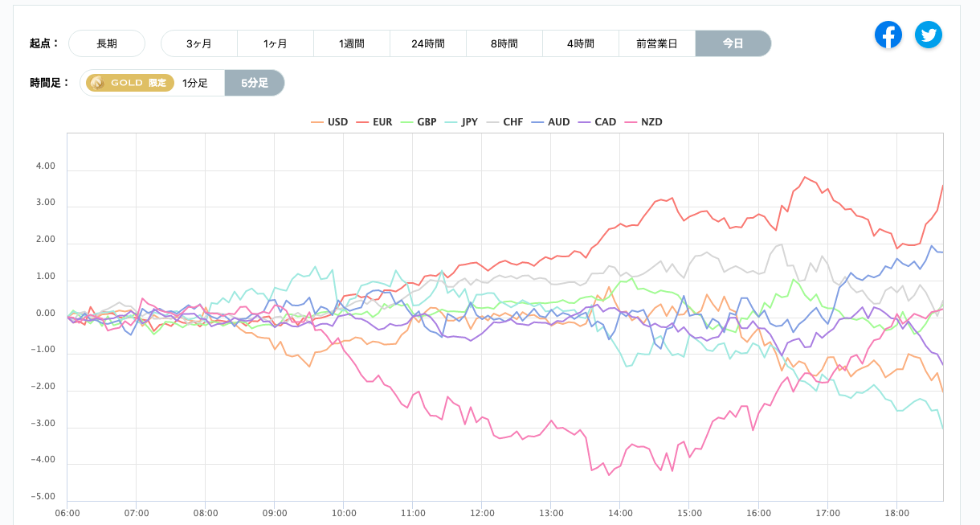Switch the timeframe to 1分足
The image size is (980, 525).
coord(195,83)
